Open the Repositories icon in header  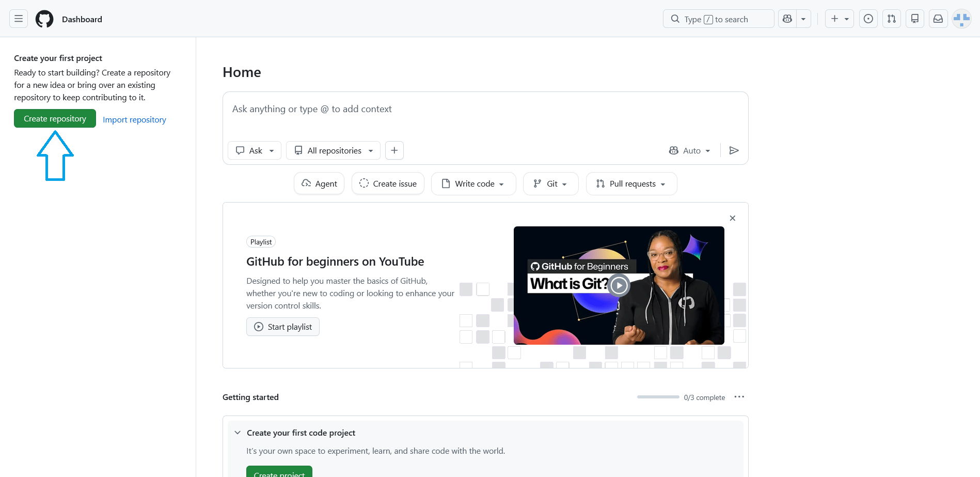915,19
